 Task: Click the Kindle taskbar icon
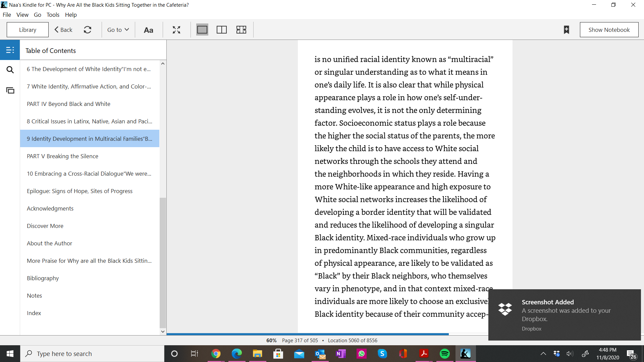click(x=466, y=354)
